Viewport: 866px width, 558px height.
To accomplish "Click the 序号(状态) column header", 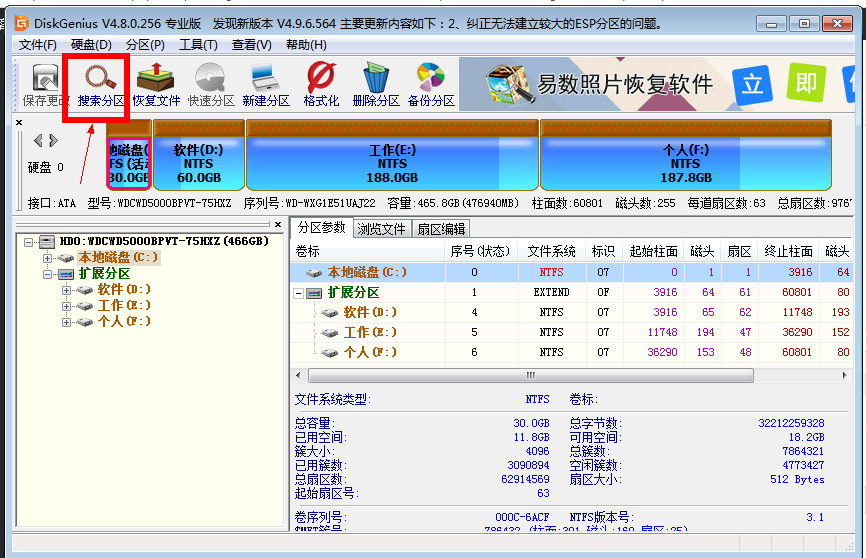I will (x=482, y=251).
